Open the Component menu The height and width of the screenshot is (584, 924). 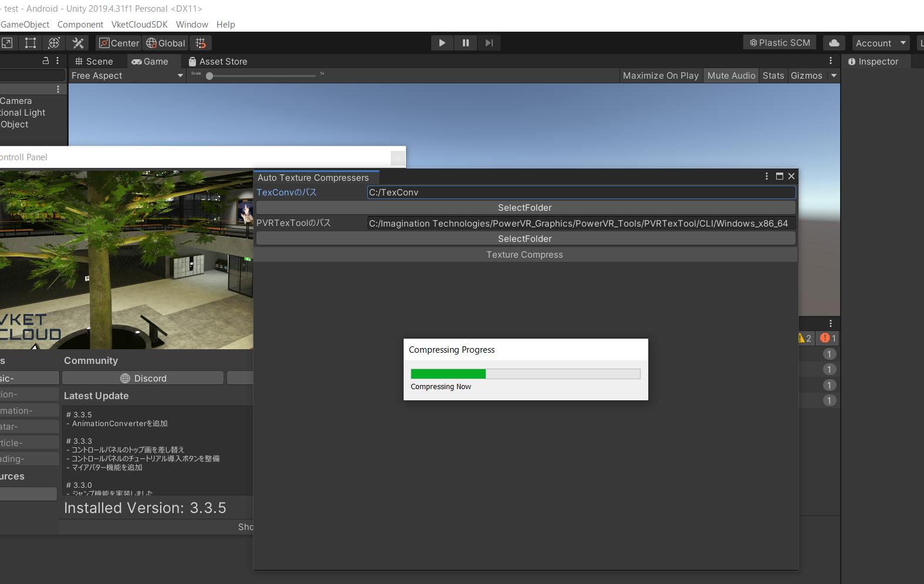(80, 25)
